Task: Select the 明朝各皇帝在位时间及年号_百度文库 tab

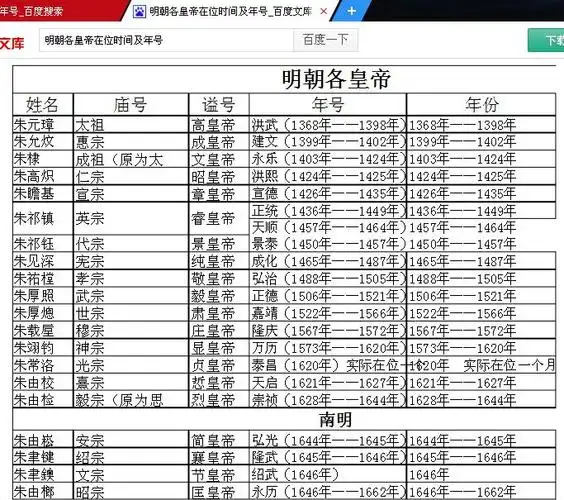Action: click(x=231, y=12)
